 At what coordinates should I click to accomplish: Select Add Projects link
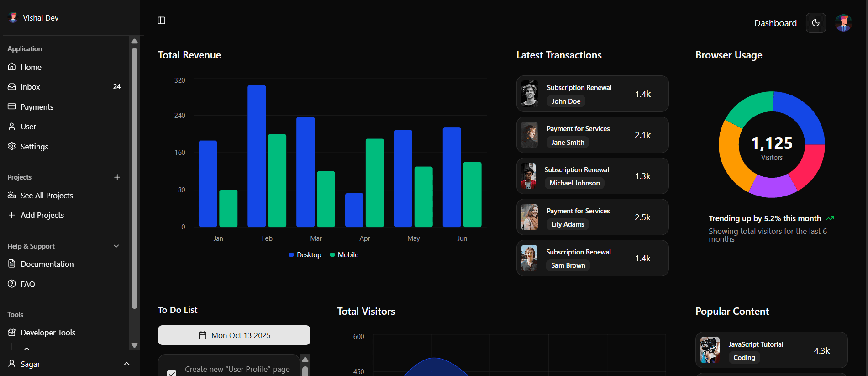tap(64, 215)
